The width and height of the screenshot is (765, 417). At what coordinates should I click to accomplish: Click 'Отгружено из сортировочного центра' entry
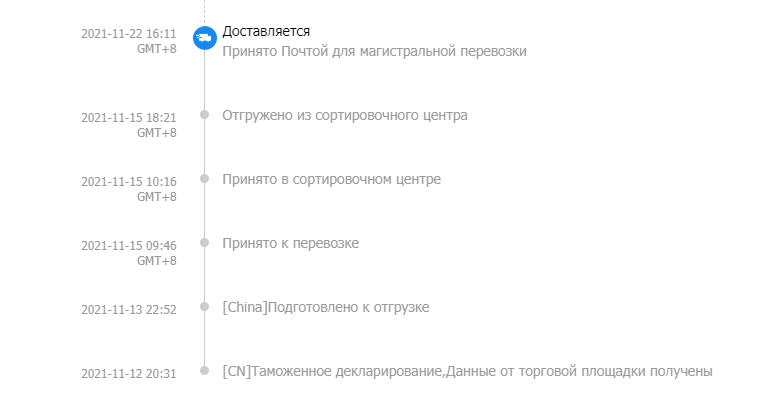click(x=345, y=115)
